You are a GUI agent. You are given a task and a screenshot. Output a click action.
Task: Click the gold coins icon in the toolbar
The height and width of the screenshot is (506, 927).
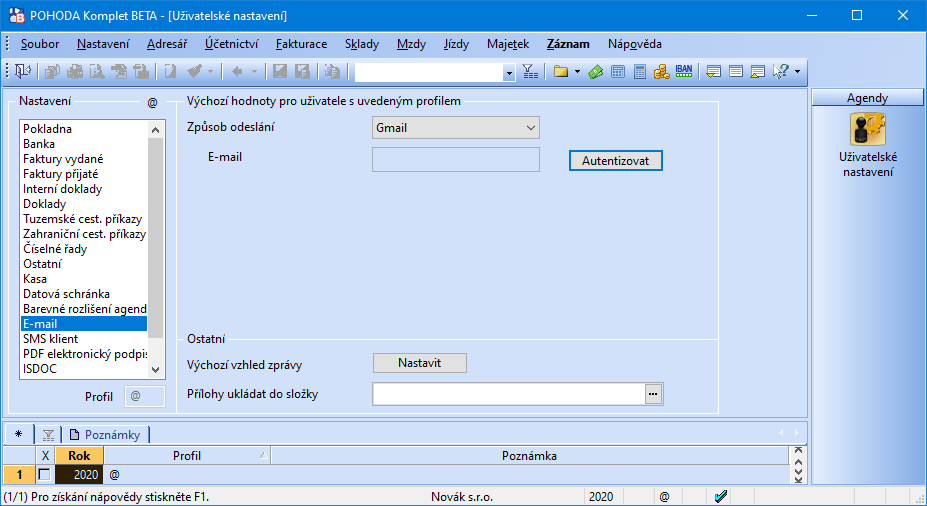coord(662,72)
